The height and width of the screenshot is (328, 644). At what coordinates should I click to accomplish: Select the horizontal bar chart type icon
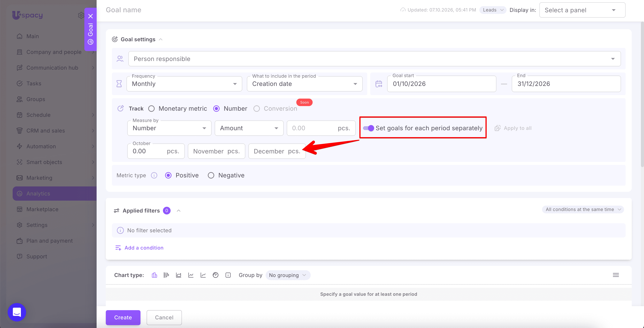click(x=166, y=275)
